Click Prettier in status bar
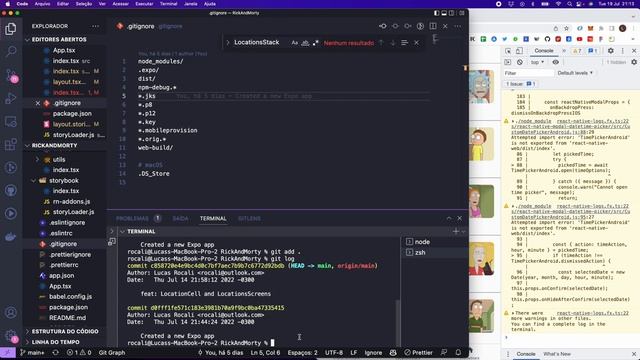640x360 pixels. [418, 353]
